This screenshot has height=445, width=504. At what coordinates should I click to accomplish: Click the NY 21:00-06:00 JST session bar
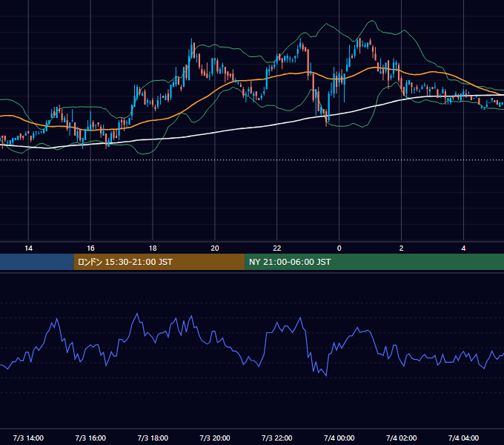tap(374, 262)
